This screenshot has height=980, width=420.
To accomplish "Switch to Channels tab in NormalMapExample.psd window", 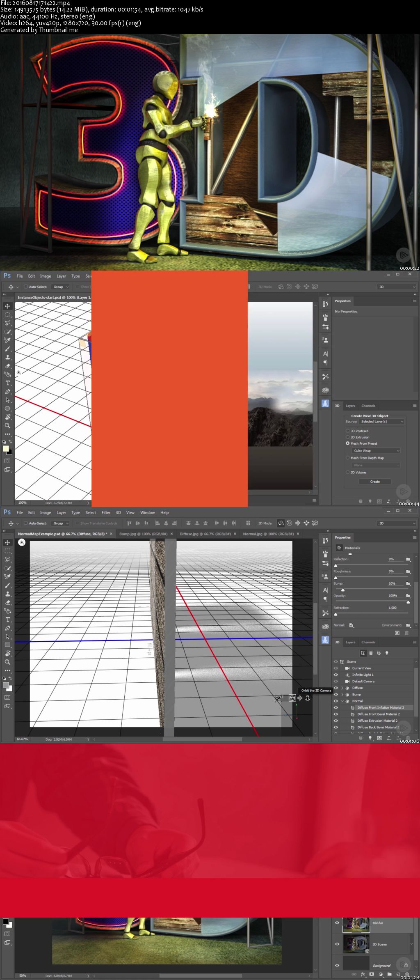I will [368, 642].
